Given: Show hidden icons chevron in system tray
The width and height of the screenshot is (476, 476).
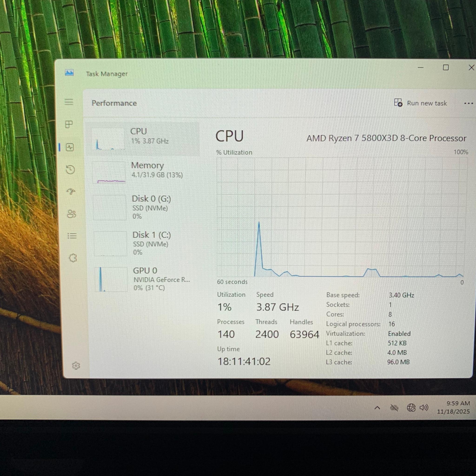Looking at the screenshot, I should (x=377, y=408).
